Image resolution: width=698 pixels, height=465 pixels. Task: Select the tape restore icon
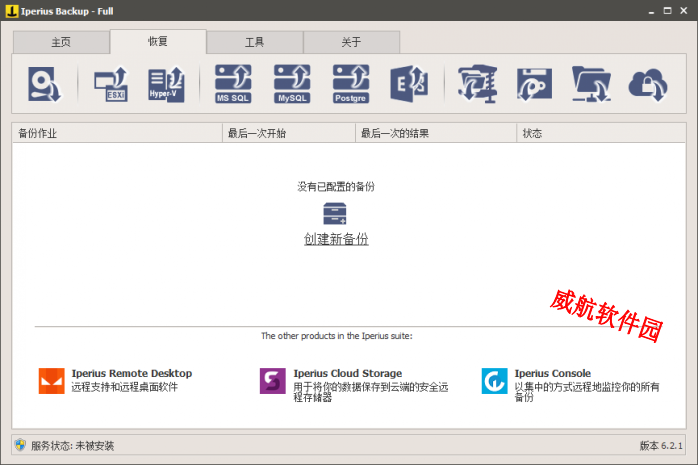[534, 84]
